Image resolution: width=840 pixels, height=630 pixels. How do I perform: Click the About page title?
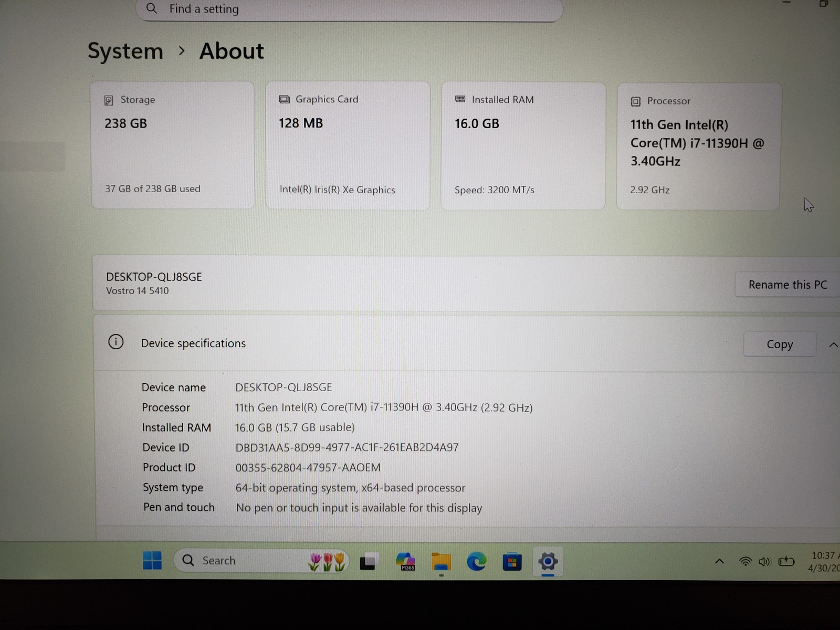click(232, 51)
